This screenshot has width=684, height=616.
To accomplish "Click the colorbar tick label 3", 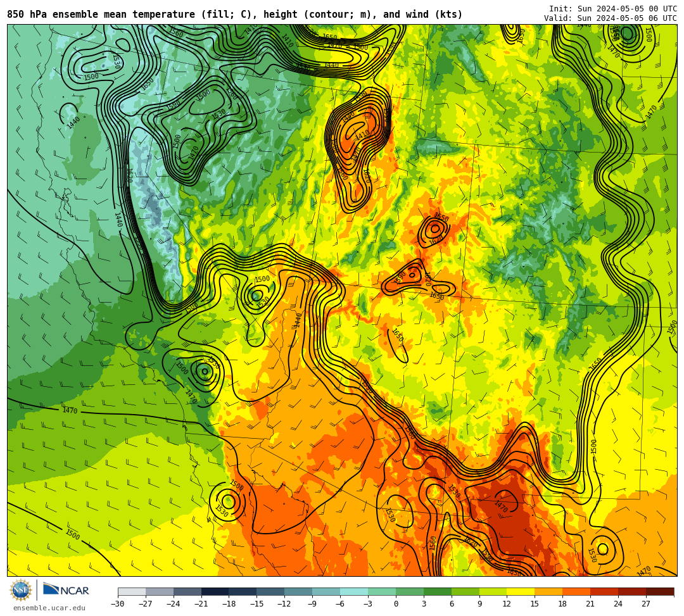I will click(424, 604).
